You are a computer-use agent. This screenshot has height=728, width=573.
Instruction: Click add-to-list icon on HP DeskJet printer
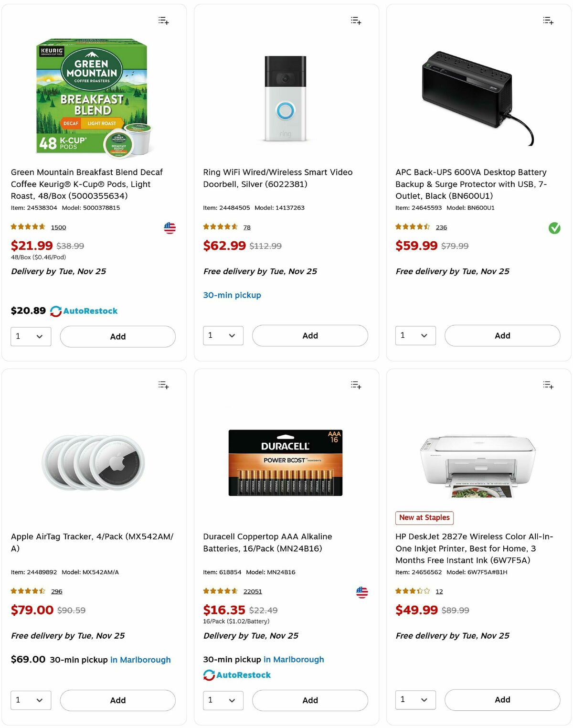pyautogui.click(x=548, y=385)
